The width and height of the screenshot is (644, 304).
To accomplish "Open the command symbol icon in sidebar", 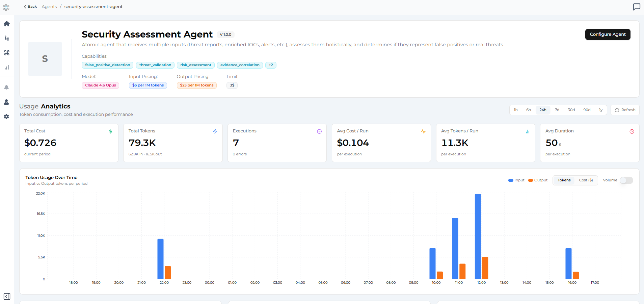I will tap(6, 53).
